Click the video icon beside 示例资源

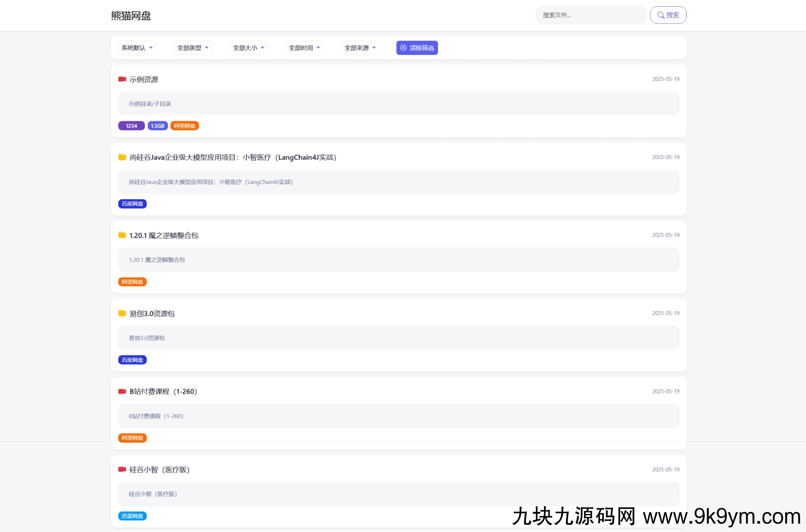click(x=122, y=79)
